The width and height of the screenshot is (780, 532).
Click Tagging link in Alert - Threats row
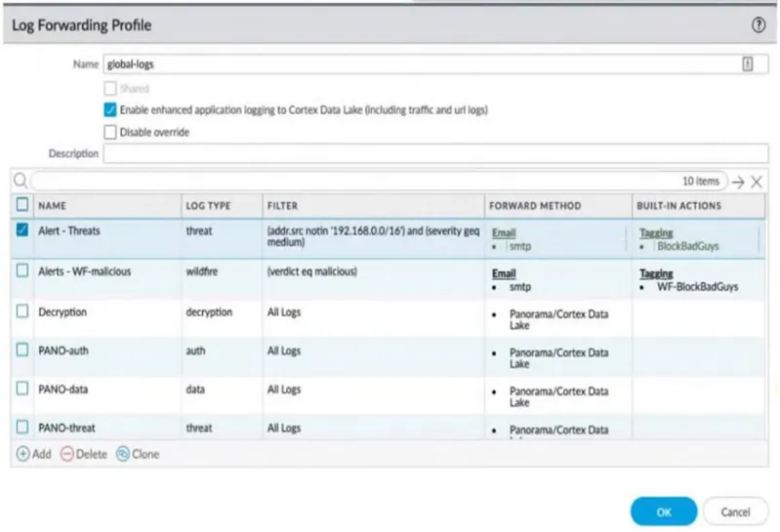pyautogui.click(x=656, y=232)
